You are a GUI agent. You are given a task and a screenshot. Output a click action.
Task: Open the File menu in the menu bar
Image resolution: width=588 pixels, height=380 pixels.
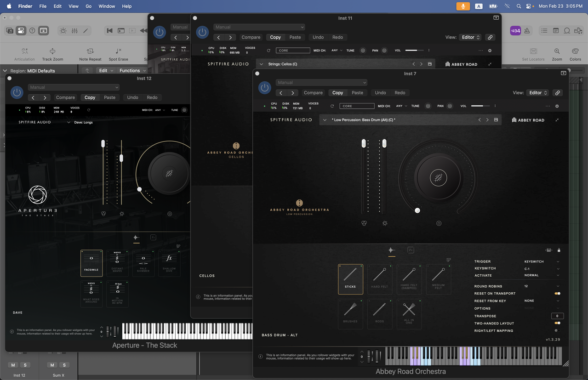[x=43, y=6]
